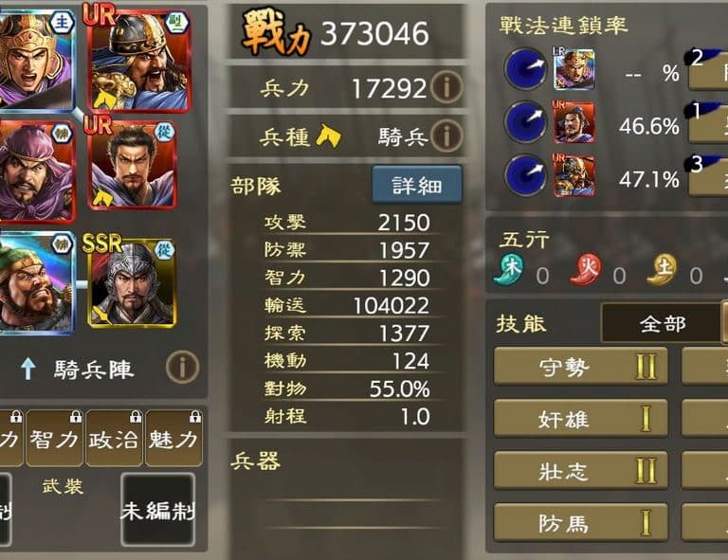Tap the 土 element icon under 五行
The image size is (728, 560).
coord(662,269)
